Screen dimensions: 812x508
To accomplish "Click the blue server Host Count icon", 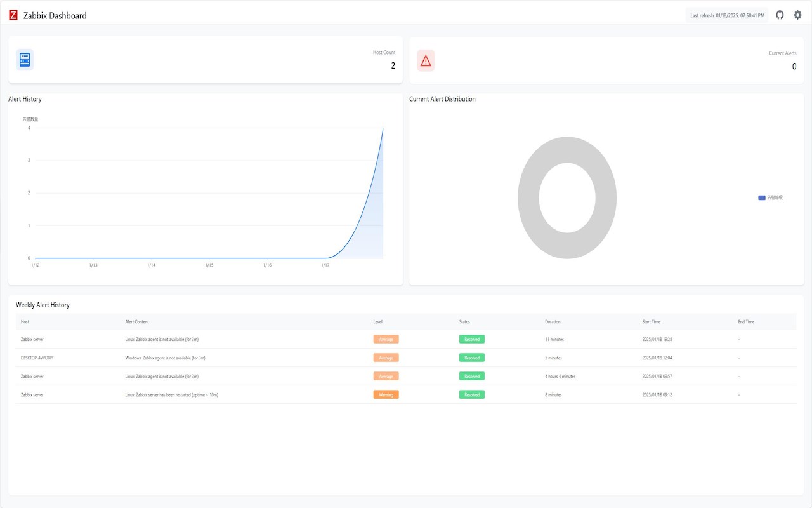I will tap(25, 60).
